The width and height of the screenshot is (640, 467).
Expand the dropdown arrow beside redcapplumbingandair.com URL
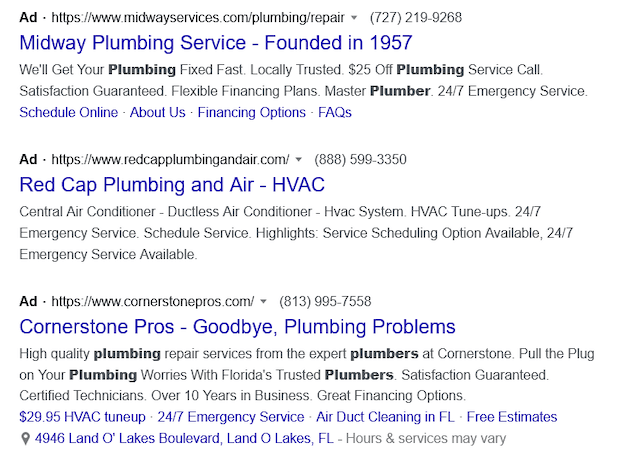tap(300, 160)
